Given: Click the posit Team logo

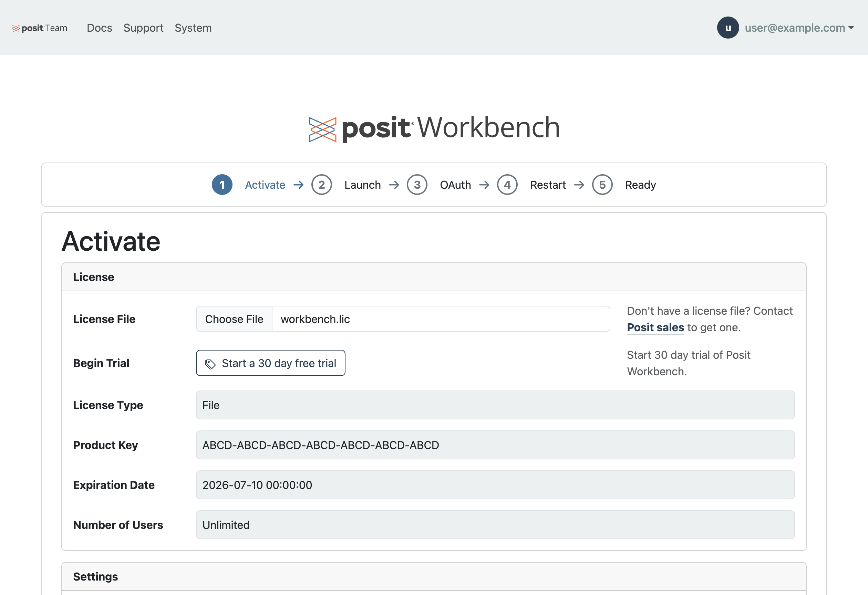Looking at the screenshot, I should pos(39,28).
